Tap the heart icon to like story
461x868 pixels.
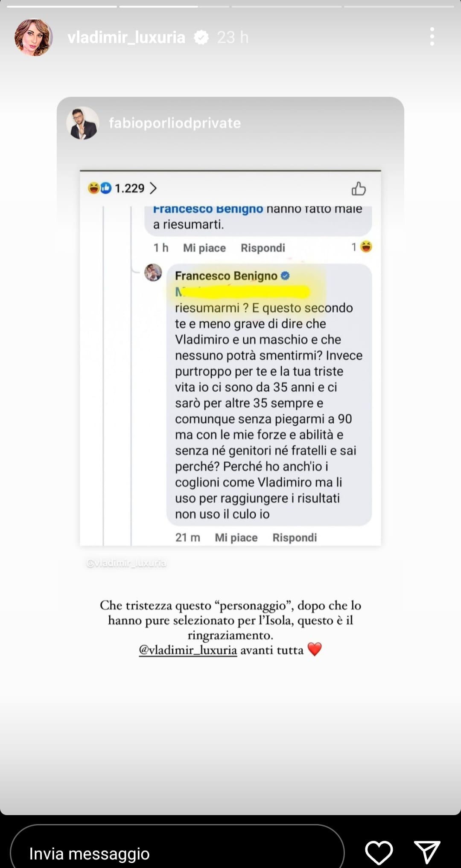[379, 853]
